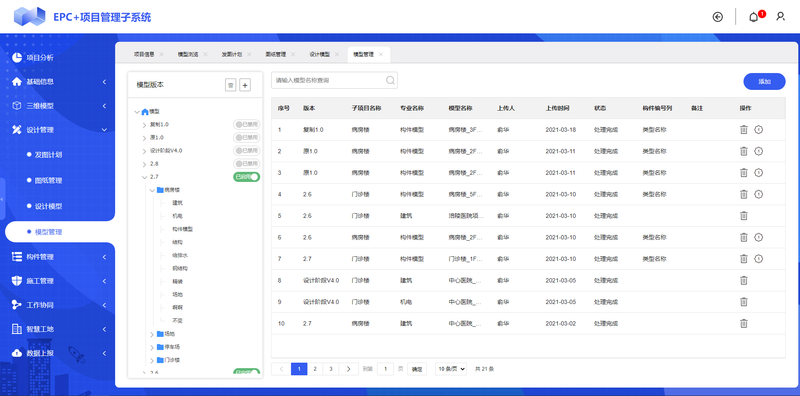Click the 项目分析 pie chart icon
Screen dimensions: 800x396
pos(17,57)
